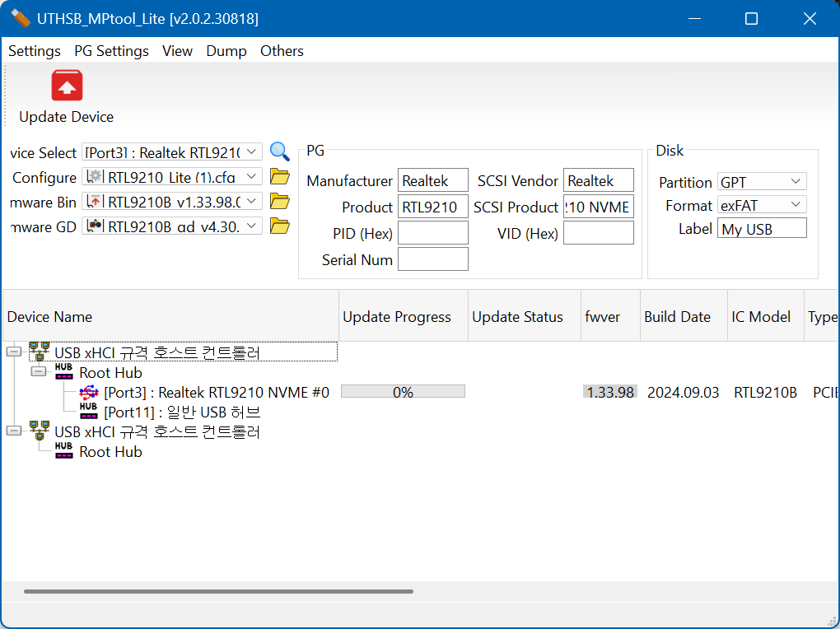This screenshot has height=629, width=840.
Task: Click the Manufacturer input field
Action: 433,180
